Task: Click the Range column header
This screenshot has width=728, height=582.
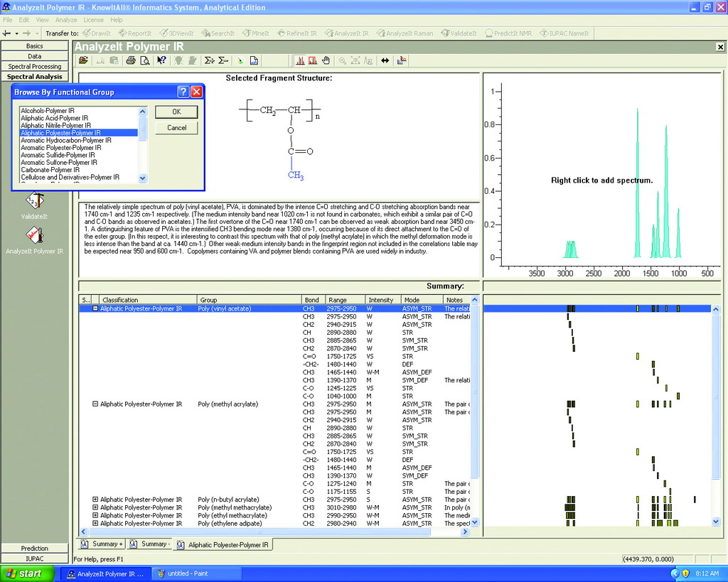Action: pyautogui.click(x=345, y=300)
